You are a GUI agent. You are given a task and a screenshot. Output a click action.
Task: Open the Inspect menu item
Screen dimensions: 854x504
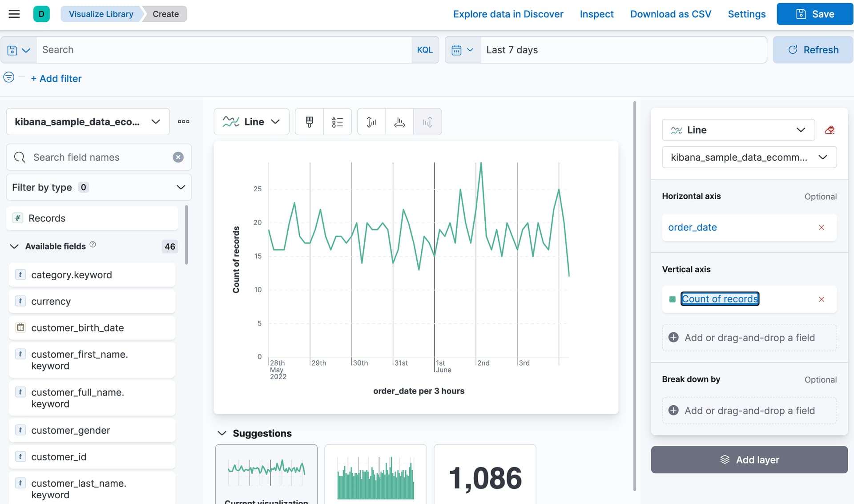pos(596,14)
